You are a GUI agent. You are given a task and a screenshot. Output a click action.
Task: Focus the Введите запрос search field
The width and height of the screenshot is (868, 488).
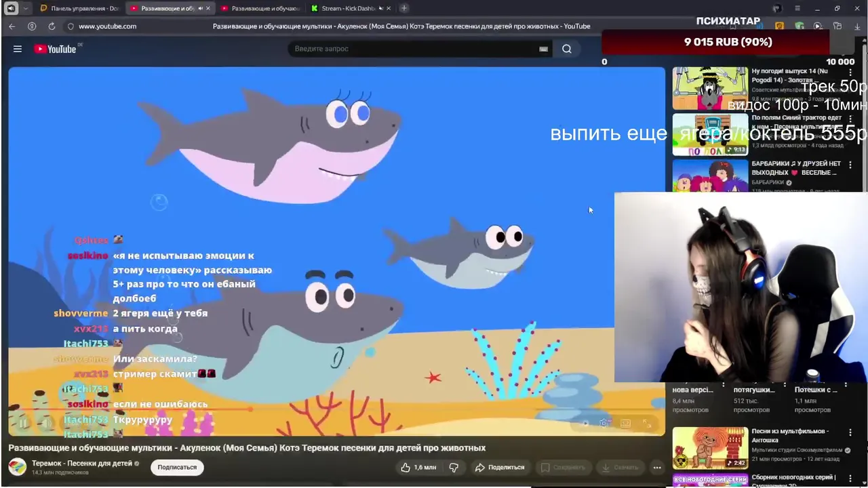[414, 49]
